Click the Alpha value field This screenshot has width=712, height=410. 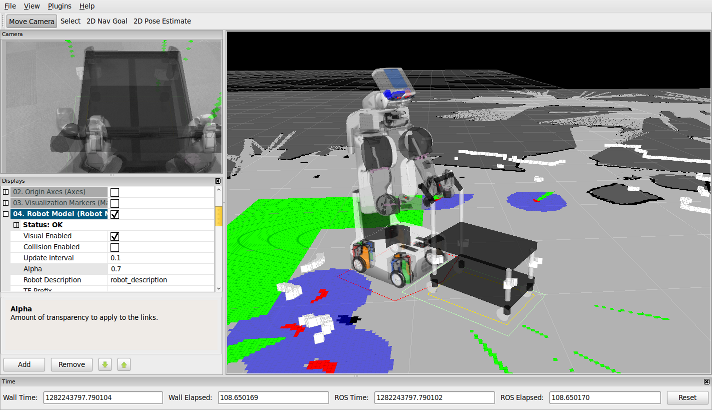point(160,269)
